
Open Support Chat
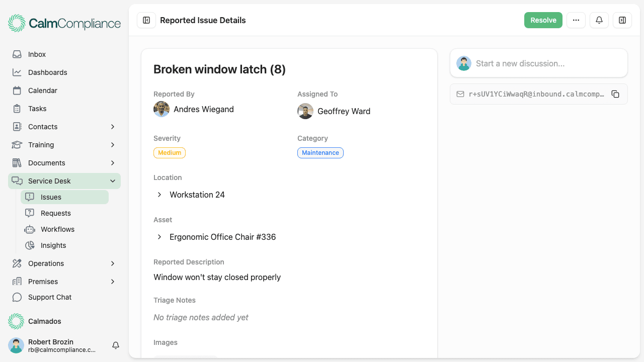point(49,297)
